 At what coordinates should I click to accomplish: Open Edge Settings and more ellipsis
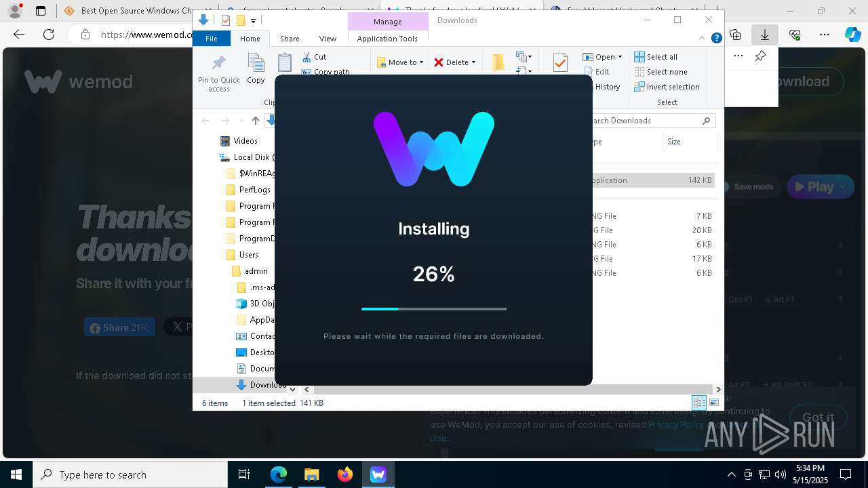click(825, 35)
